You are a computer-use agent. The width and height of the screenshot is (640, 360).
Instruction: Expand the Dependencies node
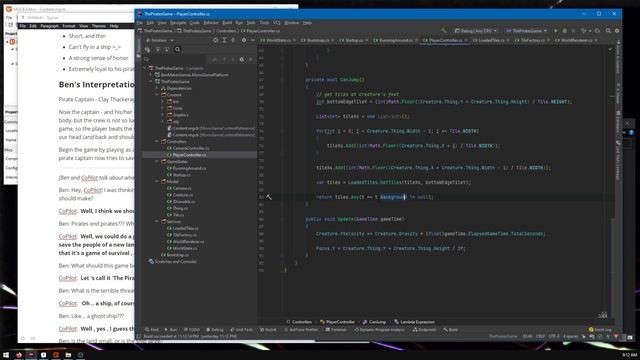click(x=157, y=88)
